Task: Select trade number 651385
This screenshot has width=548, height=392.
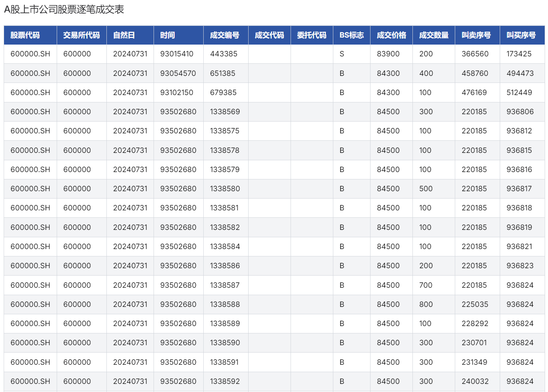Action: point(223,73)
